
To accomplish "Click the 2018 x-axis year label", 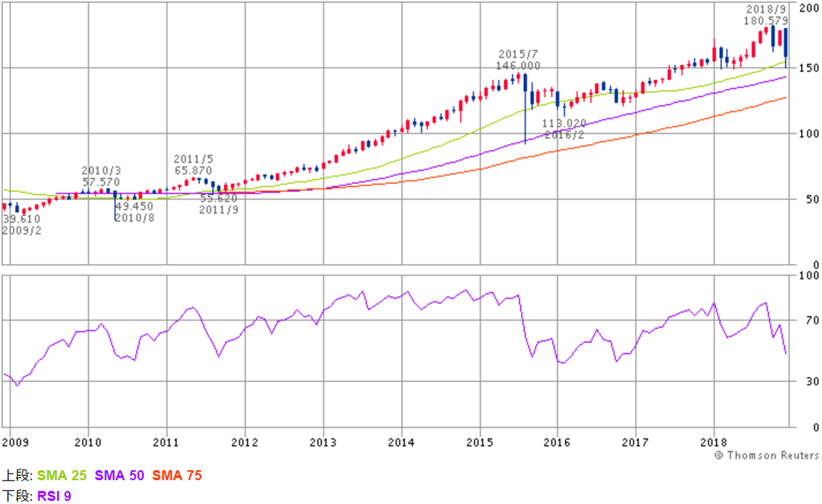I will tap(714, 443).
